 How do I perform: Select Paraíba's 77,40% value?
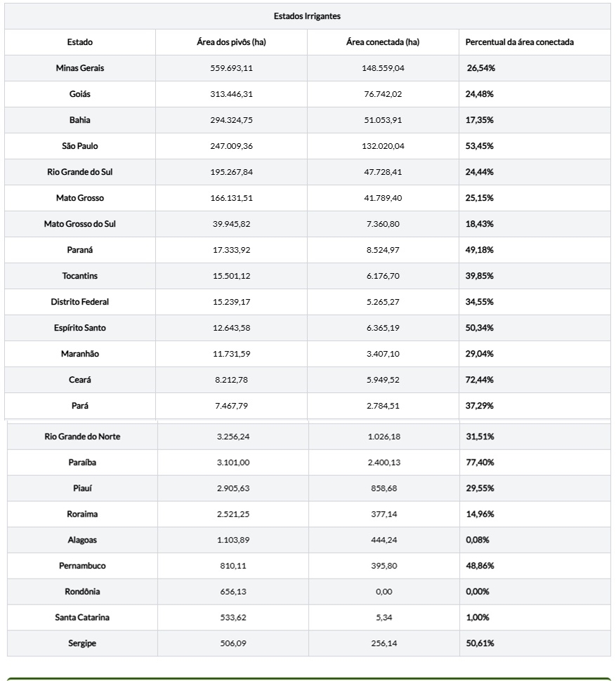coord(480,463)
